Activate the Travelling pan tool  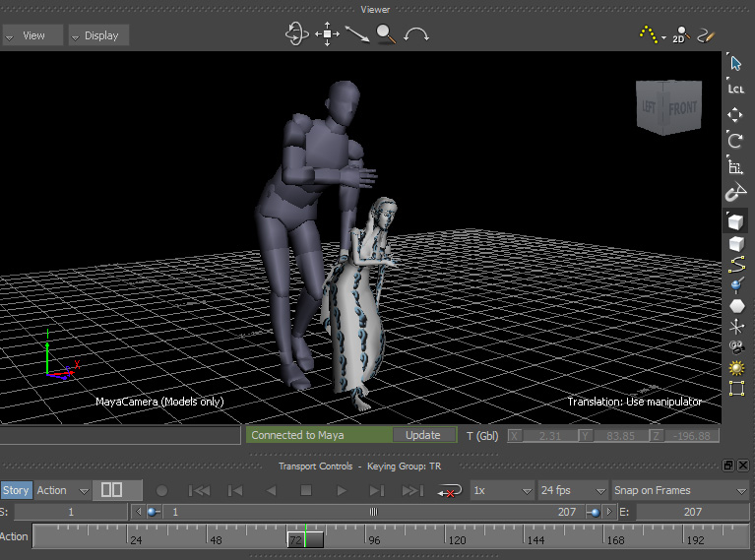328,34
